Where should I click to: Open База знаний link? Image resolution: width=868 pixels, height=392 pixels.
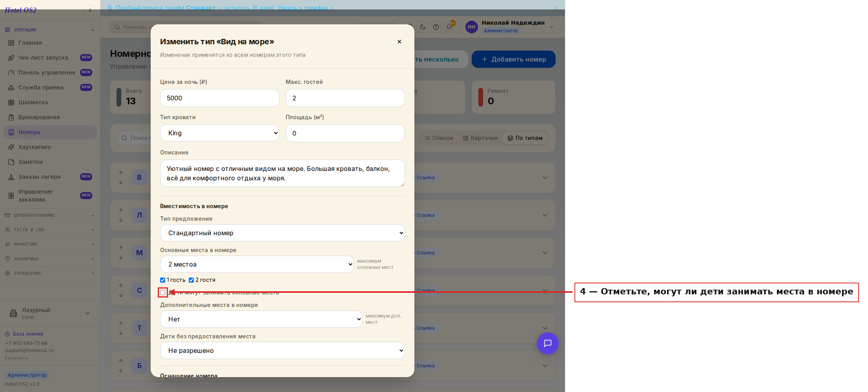pos(28,334)
